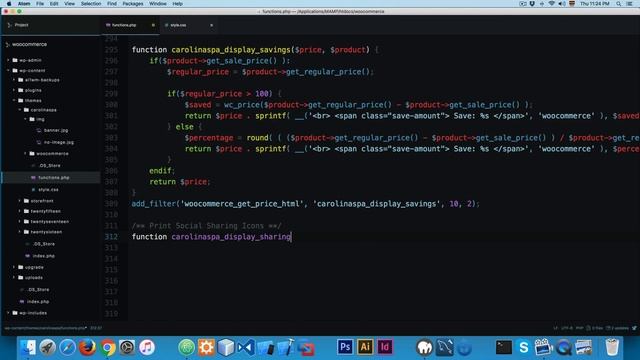Open Xcode hammer icon in the Dock

tap(286, 347)
